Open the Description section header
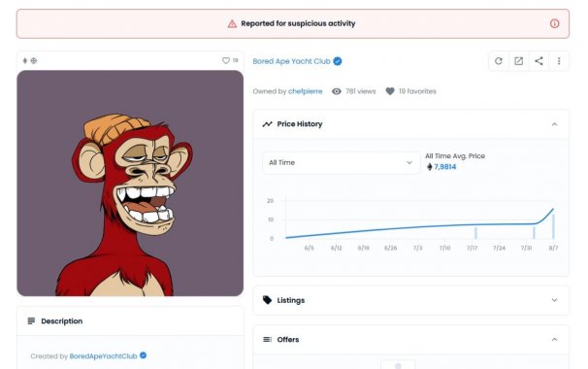This screenshot has height=369, width=588. (x=130, y=321)
